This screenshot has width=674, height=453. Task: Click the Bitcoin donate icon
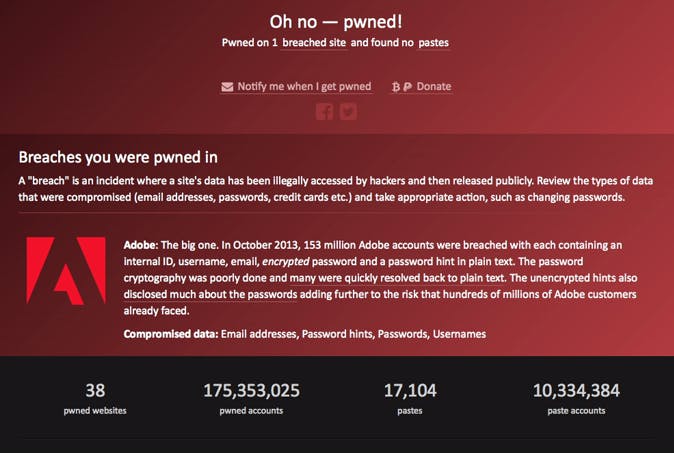pos(396,87)
